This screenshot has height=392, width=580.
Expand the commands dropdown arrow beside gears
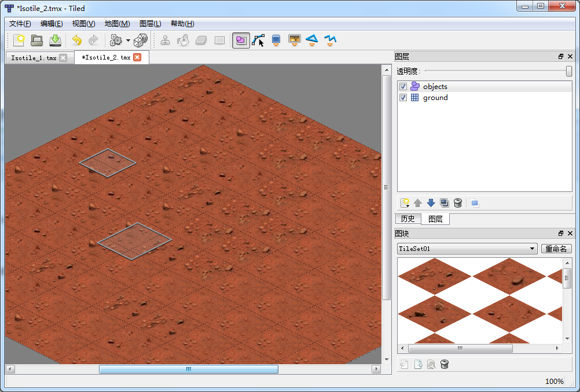coord(128,40)
